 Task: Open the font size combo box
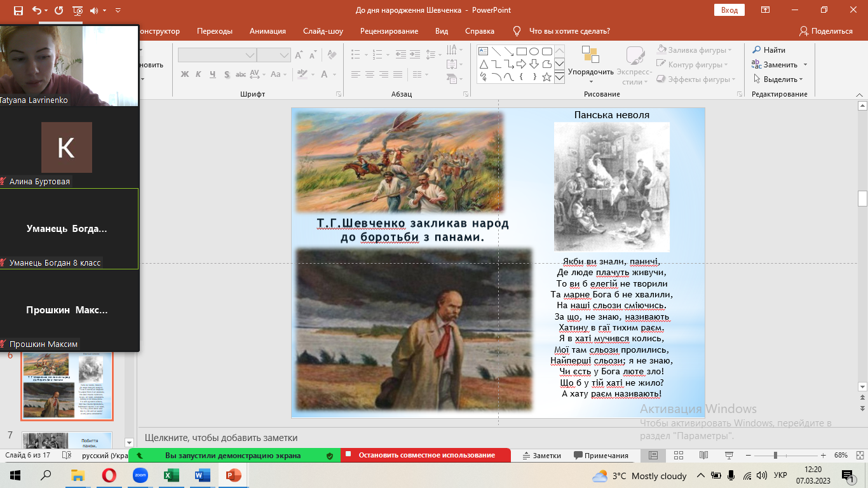pyautogui.click(x=274, y=55)
